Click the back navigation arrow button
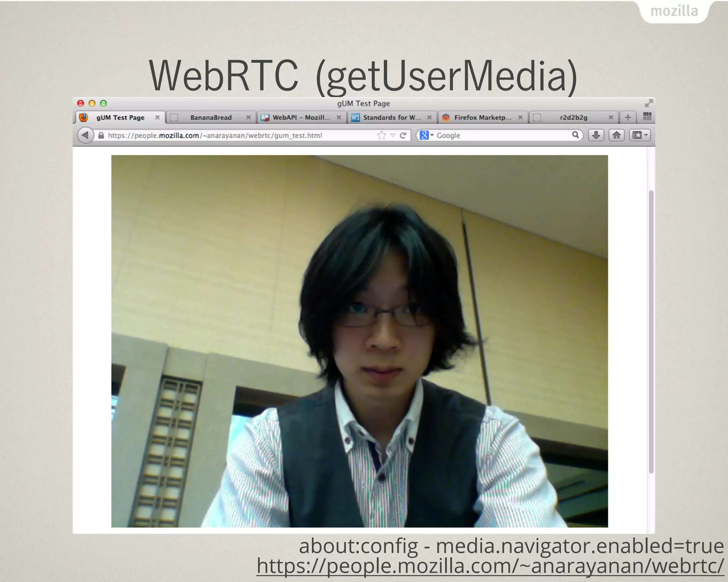 click(85, 135)
